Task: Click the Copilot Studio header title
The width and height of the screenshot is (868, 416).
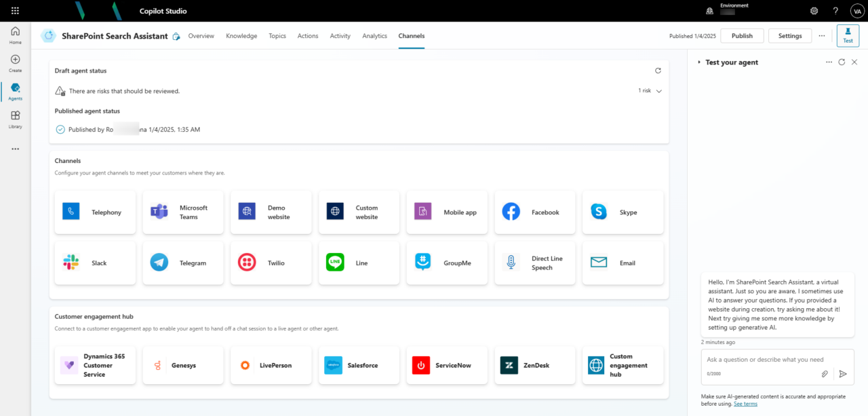Action: tap(163, 11)
